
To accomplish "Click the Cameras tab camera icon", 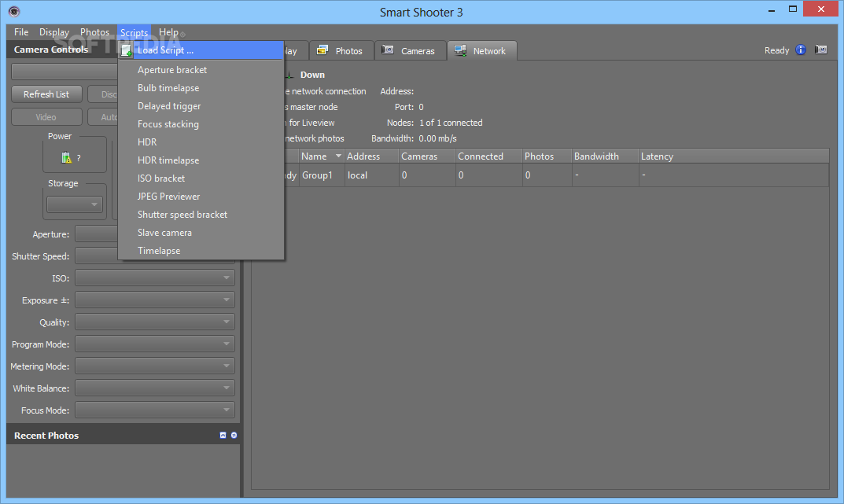I will (388, 50).
